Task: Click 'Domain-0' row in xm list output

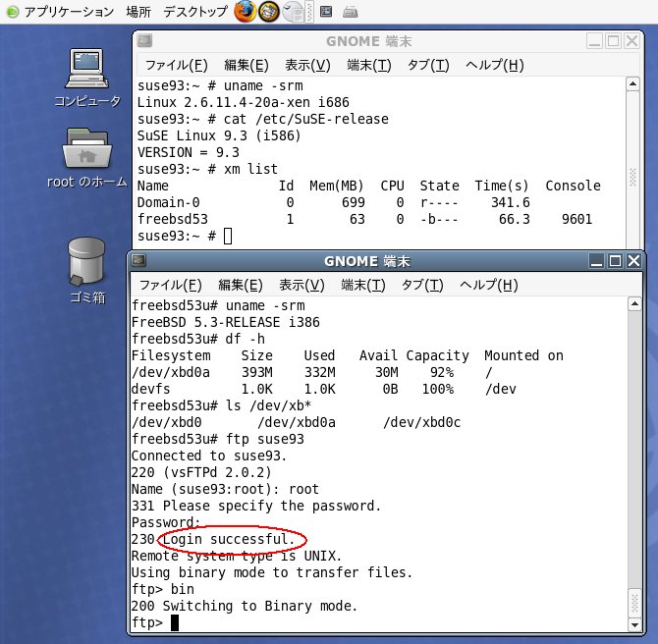Action: (334, 202)
